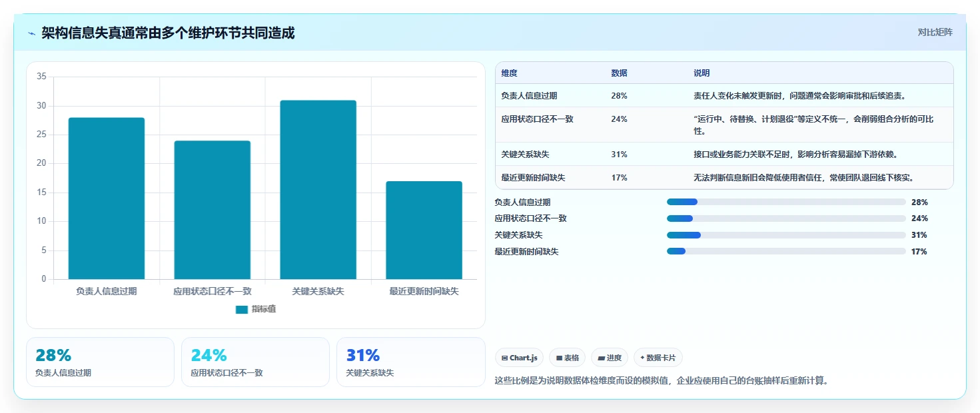Click the 负责人信息过期 progress bar
980x413 pixels.
point(786,202)
